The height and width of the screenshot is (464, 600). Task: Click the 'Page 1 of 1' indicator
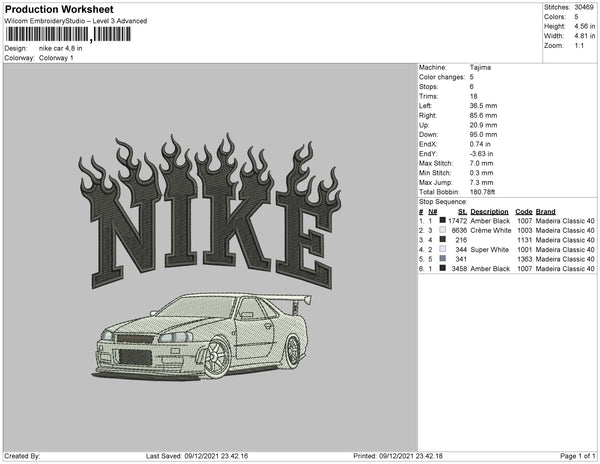pos(578,456)
